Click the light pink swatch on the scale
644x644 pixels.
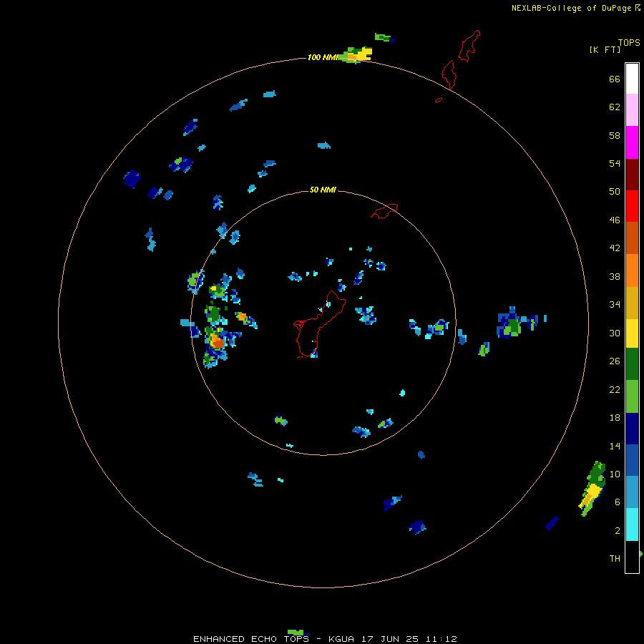point(632,109)
